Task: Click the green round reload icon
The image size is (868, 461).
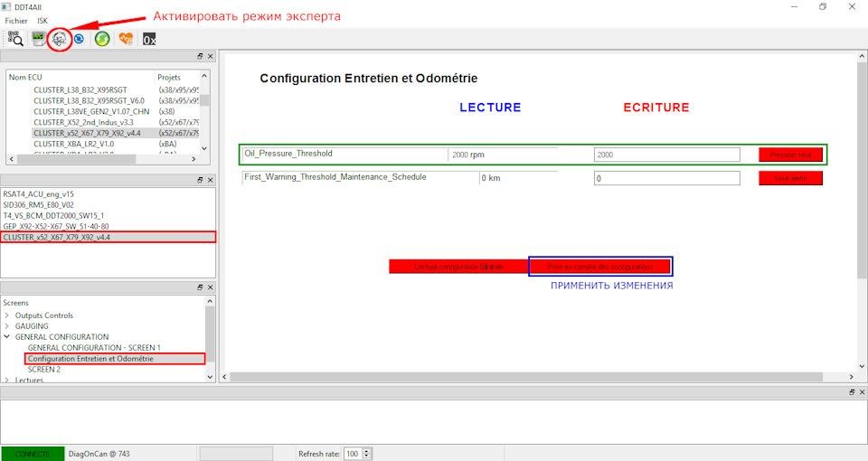Action: (102, 39)
